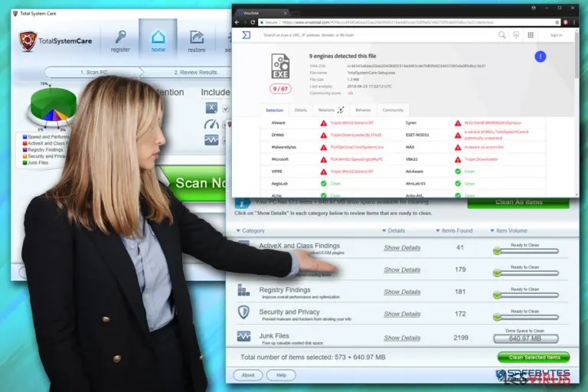This screenshot has width=588, height=392.
Task: Reload the VirusTotal page
Action: point(253,22)
